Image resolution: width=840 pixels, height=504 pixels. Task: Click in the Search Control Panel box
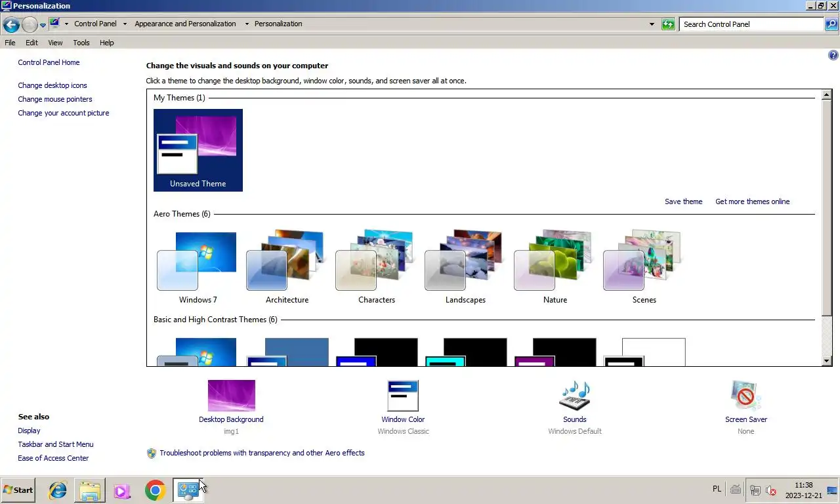[751, 24]
